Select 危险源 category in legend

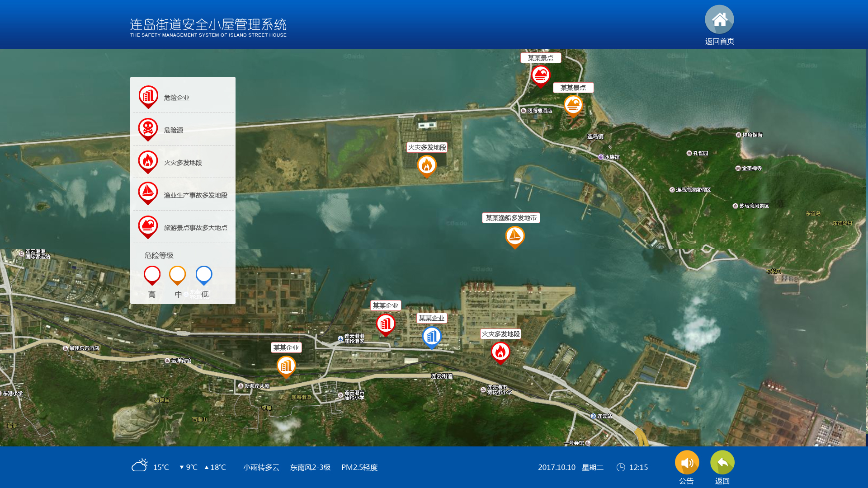pyautogui.click(x=173, y=130)
